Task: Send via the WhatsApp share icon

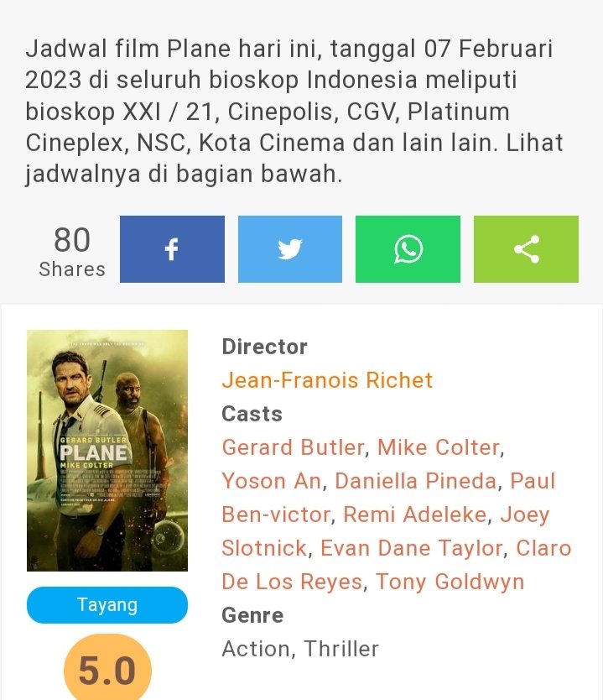Action: click(x=408, y=249)
